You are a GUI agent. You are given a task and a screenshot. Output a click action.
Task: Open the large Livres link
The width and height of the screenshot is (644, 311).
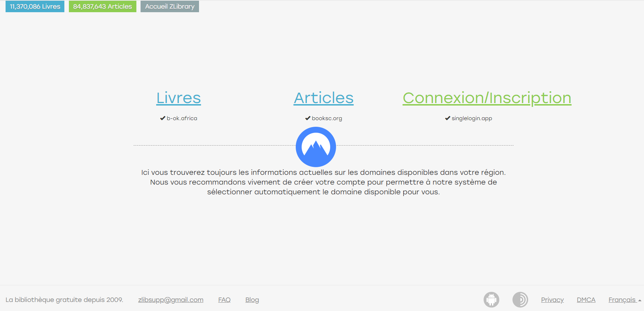pyautogui.click(x=178, y=98)
